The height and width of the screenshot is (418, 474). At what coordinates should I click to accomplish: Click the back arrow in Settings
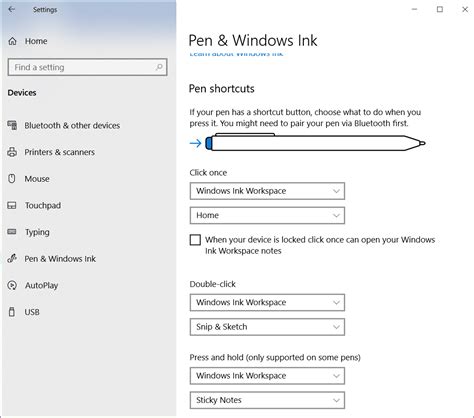[12, 9]
